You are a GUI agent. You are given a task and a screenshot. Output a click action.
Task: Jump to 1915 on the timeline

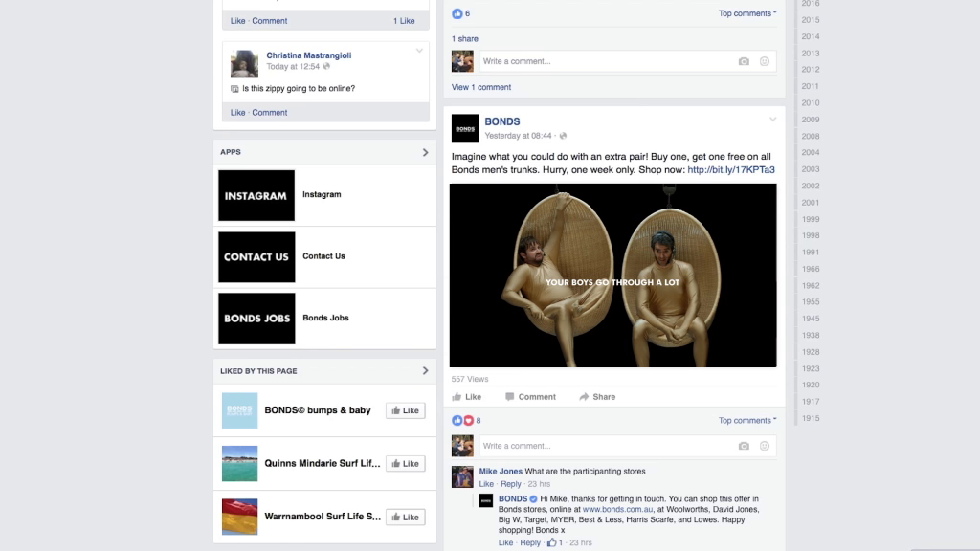[x=810, y=419]
